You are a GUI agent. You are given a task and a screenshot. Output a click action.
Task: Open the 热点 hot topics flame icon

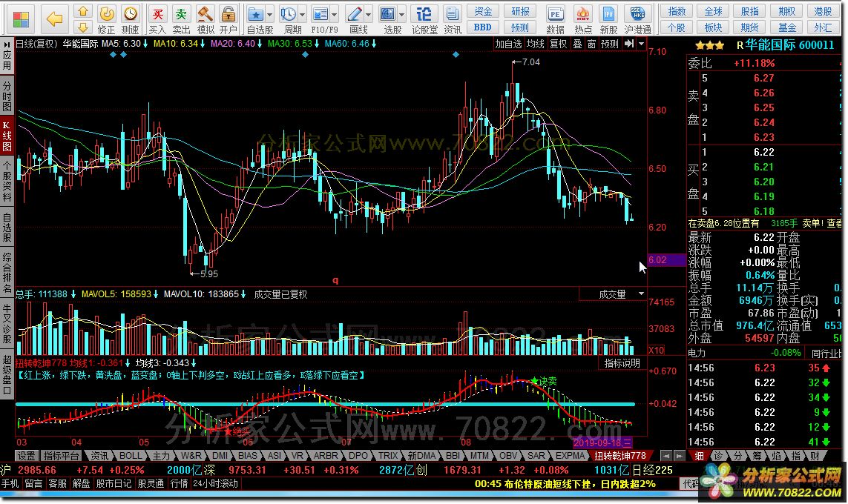point(582,19)
